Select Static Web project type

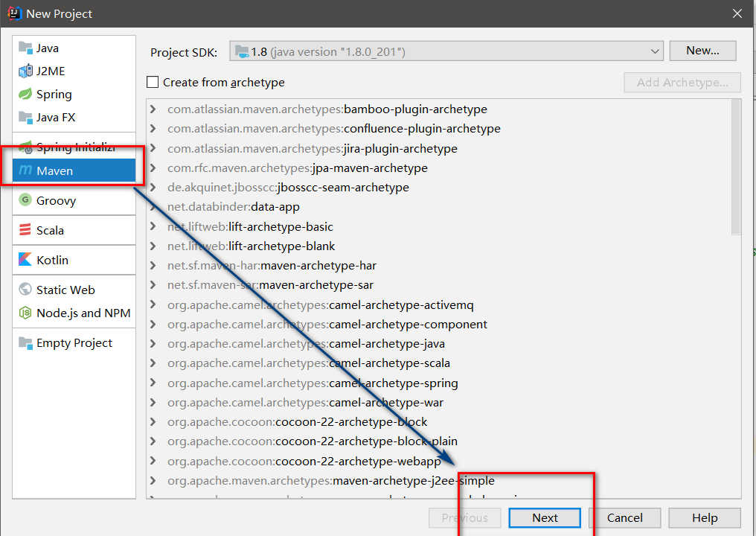[x=74, y=290]
